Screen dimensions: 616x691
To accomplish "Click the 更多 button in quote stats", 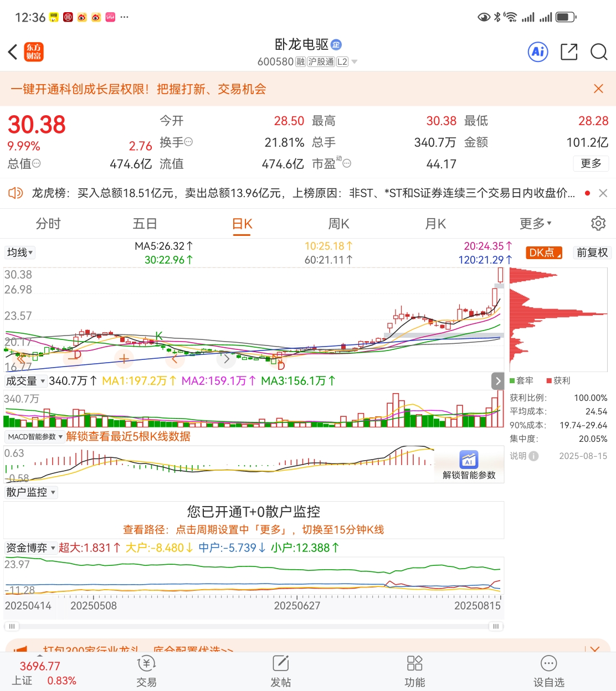I will [x=591, y=163].
